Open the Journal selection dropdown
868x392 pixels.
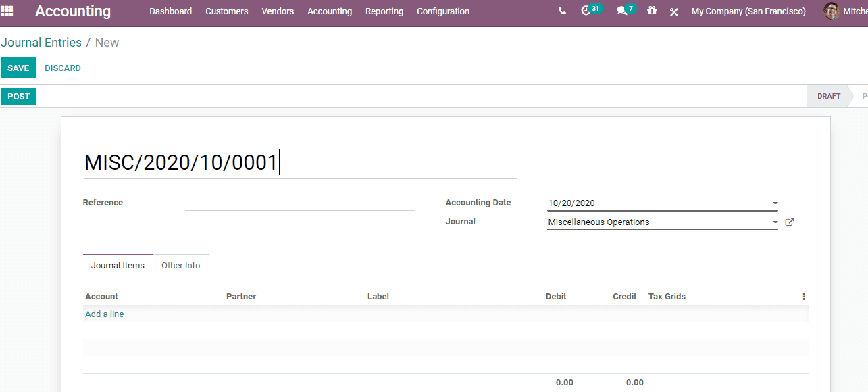pos(774,222)
